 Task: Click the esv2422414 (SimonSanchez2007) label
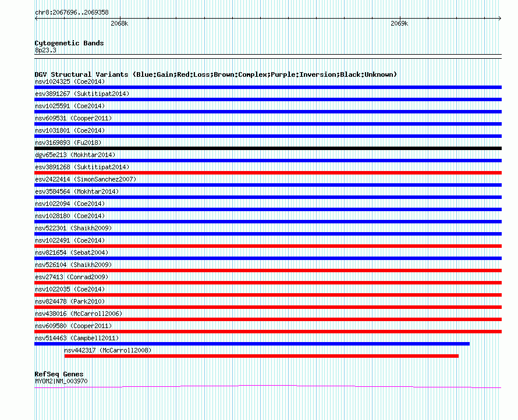coord(86,179)
